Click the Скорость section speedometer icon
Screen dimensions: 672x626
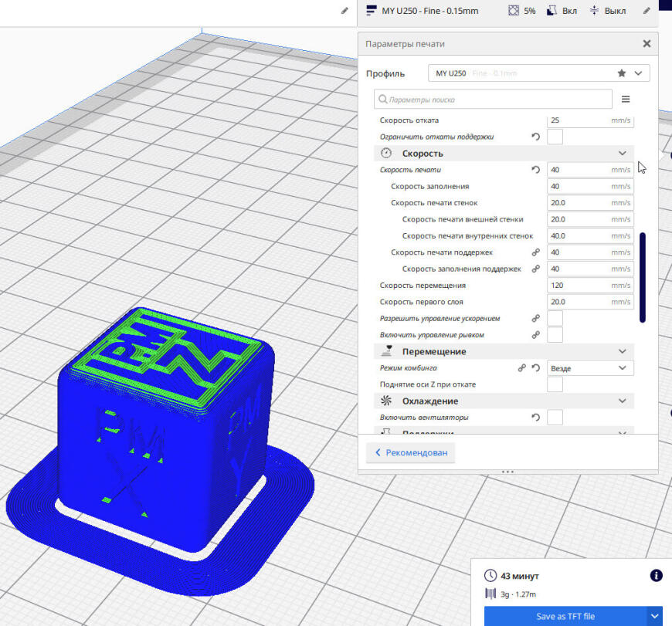click(386, 154)
